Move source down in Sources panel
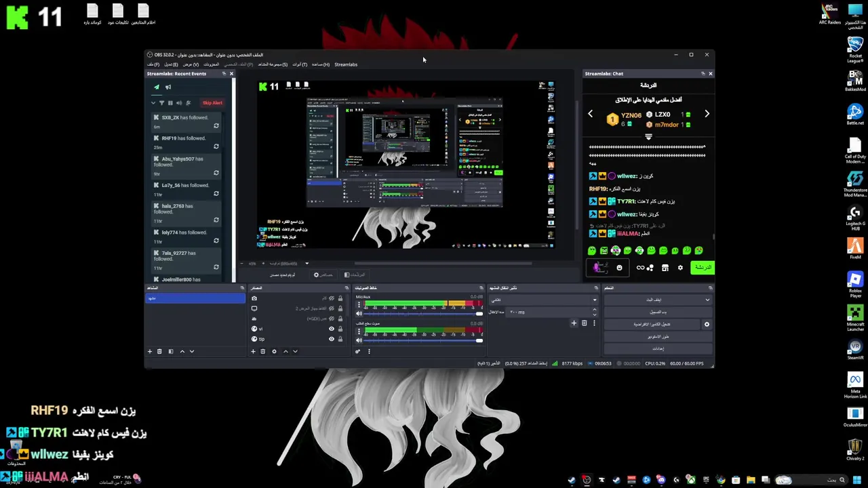 pos(295,351)
